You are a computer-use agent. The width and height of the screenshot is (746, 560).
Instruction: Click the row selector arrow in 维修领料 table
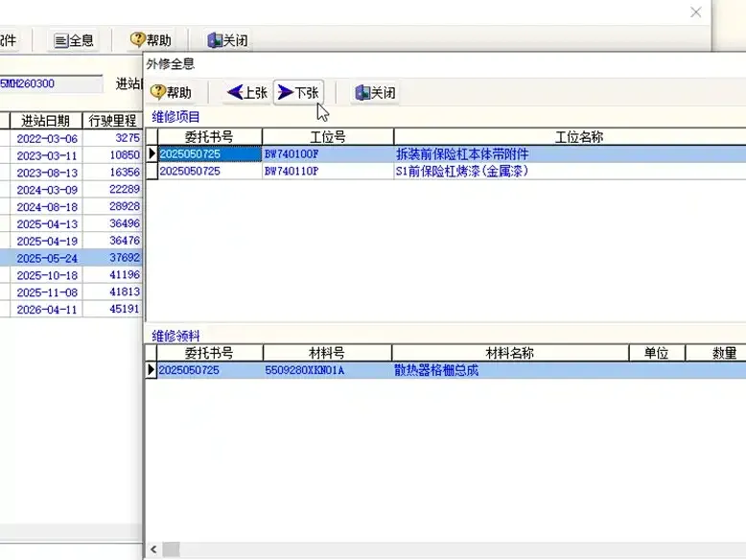point(151,370)
